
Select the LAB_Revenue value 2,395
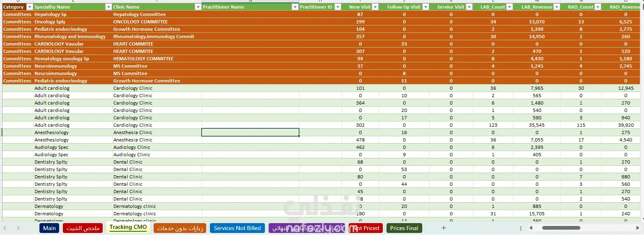pos(537,147)
